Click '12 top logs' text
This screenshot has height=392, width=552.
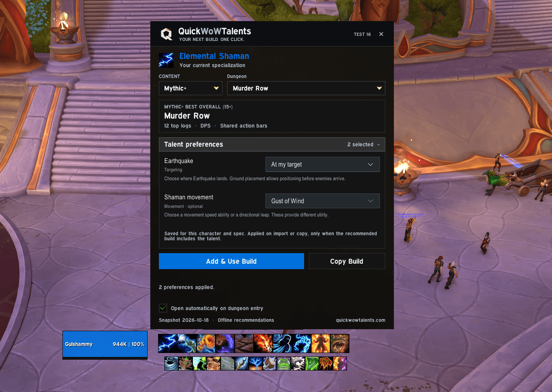(178, 126)
